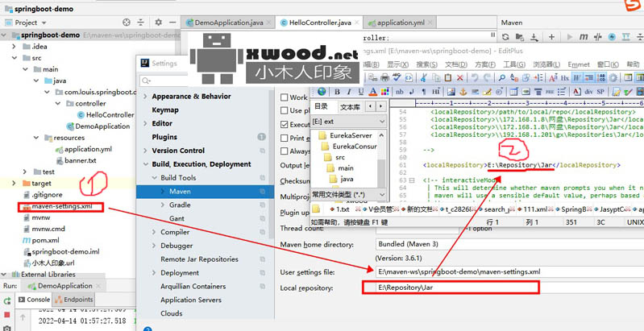This screenshot has width=644, height=331.
Task: Click the Maven reimport refresh icon
Action: coord(505,37)
